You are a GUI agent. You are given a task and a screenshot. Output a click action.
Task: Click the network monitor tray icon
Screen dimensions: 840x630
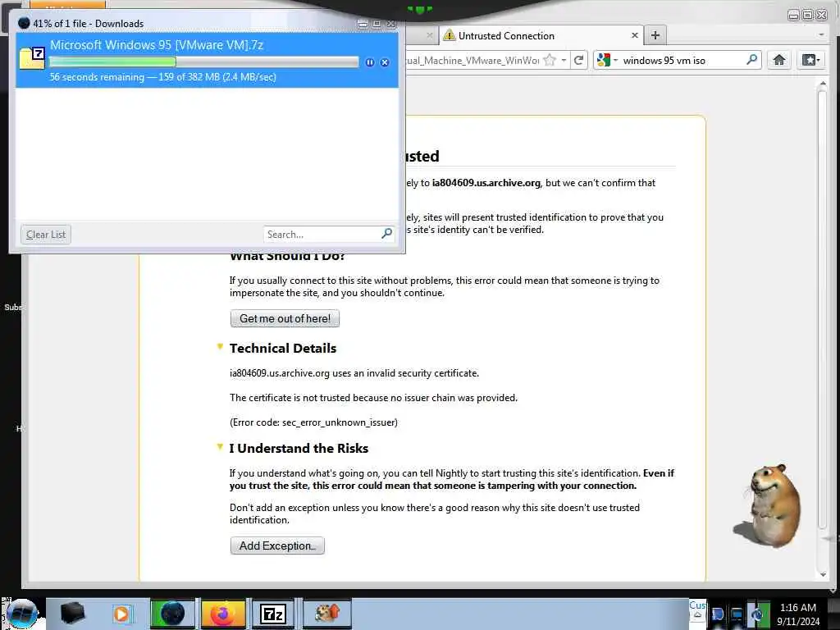coord(737,614)
